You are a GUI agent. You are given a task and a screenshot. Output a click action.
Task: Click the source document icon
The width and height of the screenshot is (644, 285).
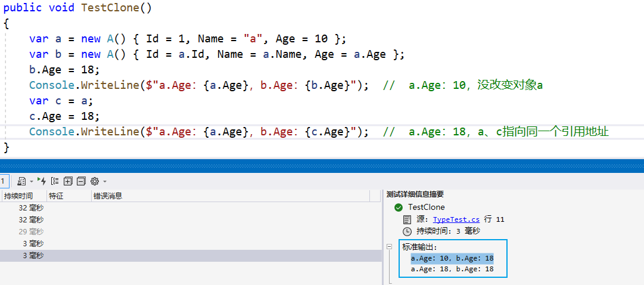coord(407,219)
